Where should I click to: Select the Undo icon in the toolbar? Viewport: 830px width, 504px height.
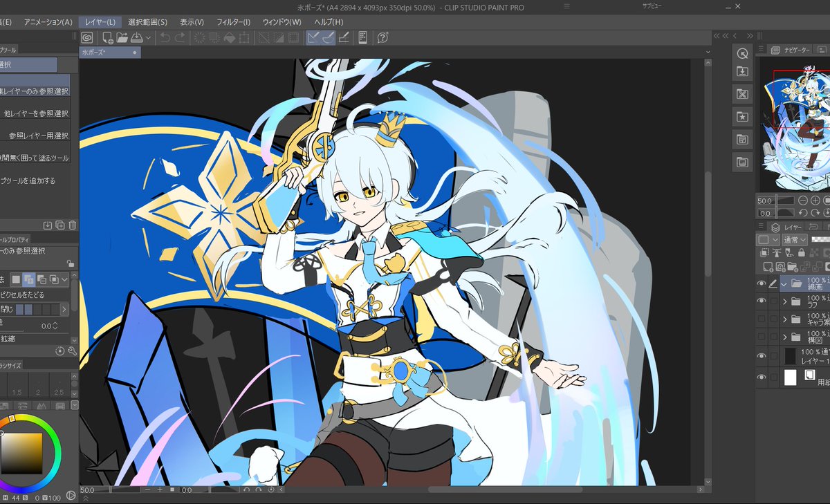pyautogui.click(x=165, y=37)
